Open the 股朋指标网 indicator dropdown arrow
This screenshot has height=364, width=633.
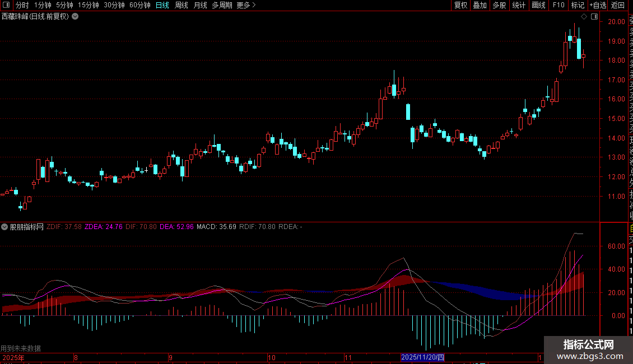tap(5, 227)
